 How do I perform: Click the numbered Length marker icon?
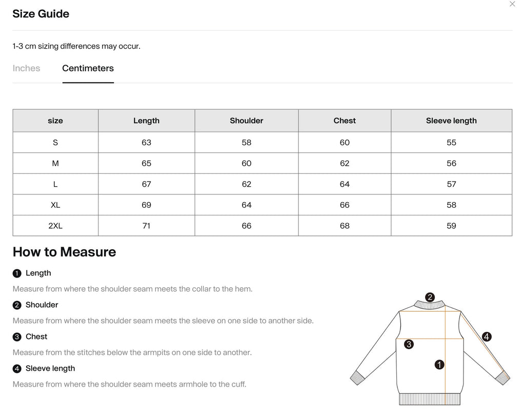[x=16, y=273]
